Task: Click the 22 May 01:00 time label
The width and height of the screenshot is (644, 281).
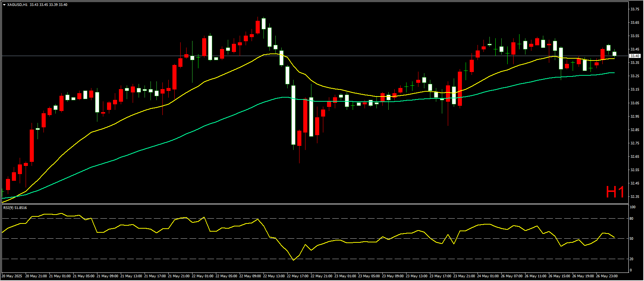Action: coord(203,276)
